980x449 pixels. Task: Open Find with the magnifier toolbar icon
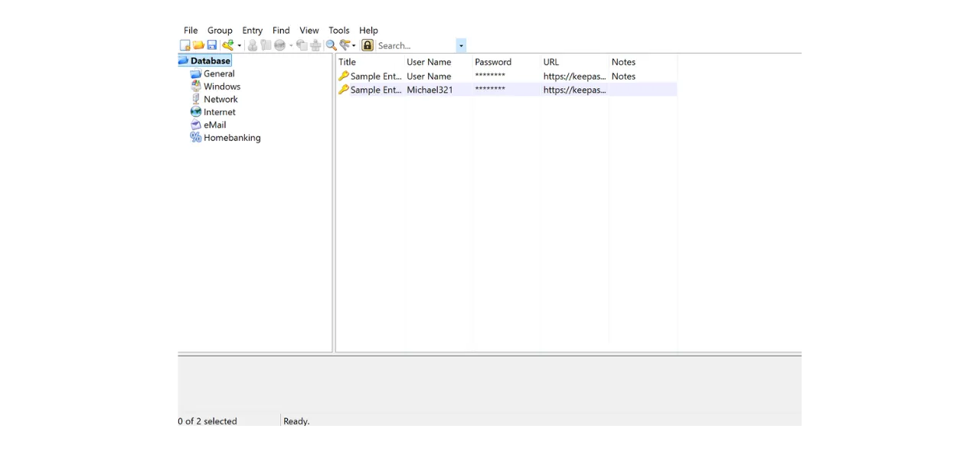point(331,45)
